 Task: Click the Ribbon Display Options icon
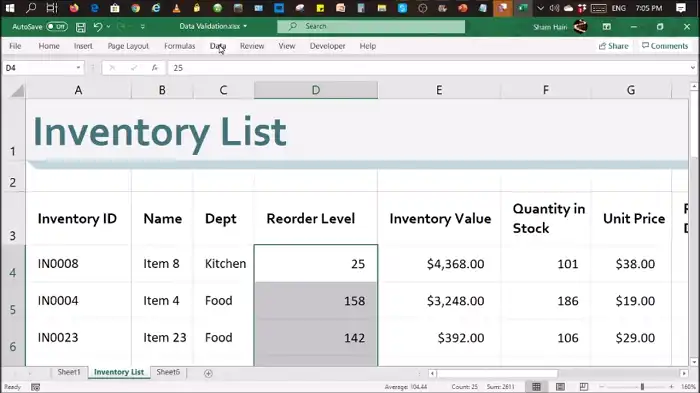pos(606,27)
